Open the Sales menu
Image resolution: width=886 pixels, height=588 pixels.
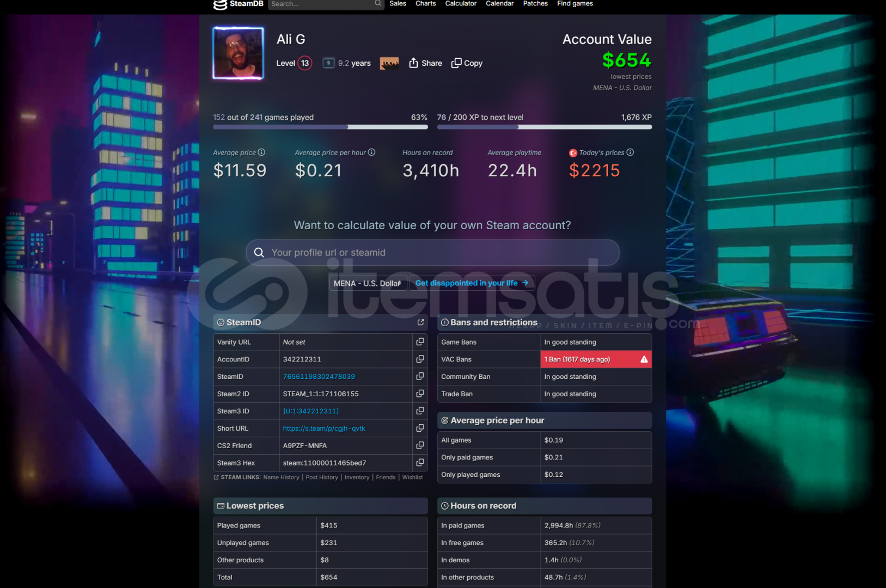(398, 4)
